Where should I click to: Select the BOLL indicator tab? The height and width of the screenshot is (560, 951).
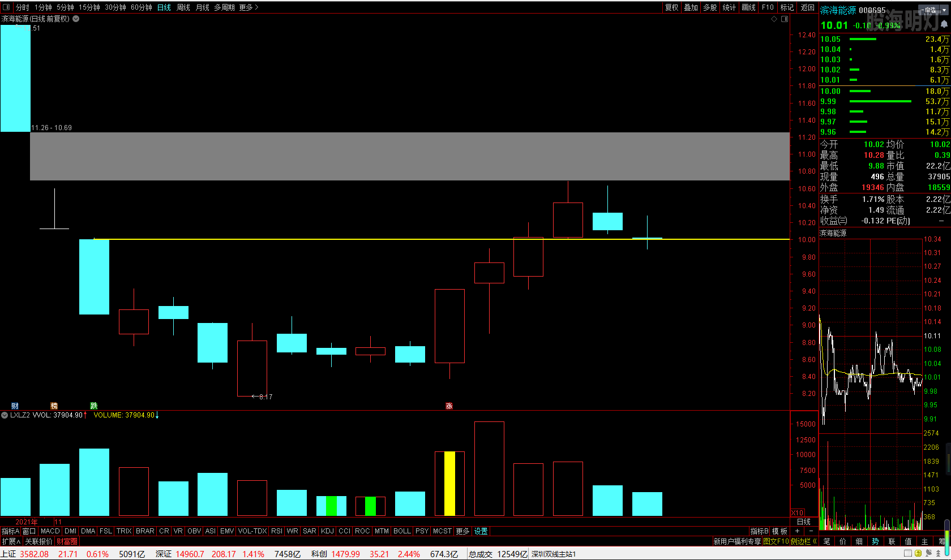tap(402, 531)
